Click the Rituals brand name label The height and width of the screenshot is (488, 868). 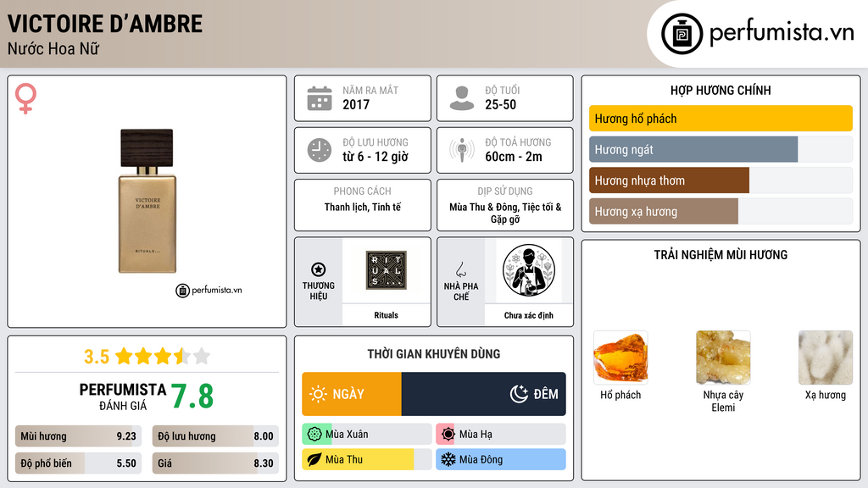386,315
